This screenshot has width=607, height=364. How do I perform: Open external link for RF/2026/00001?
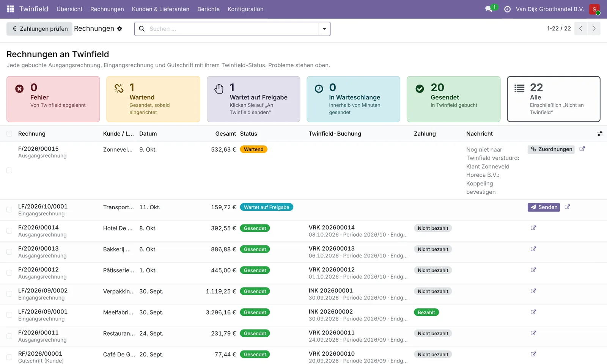point(533,354)
